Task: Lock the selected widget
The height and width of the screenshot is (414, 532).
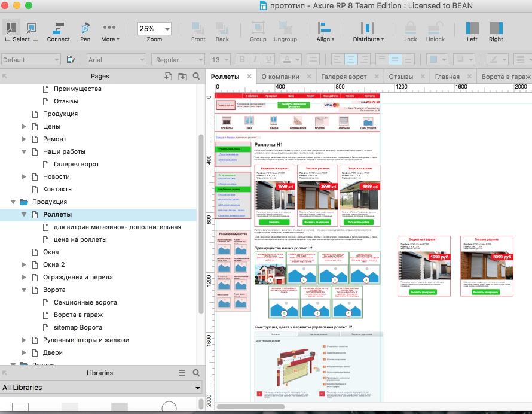Action: (410, 32)
